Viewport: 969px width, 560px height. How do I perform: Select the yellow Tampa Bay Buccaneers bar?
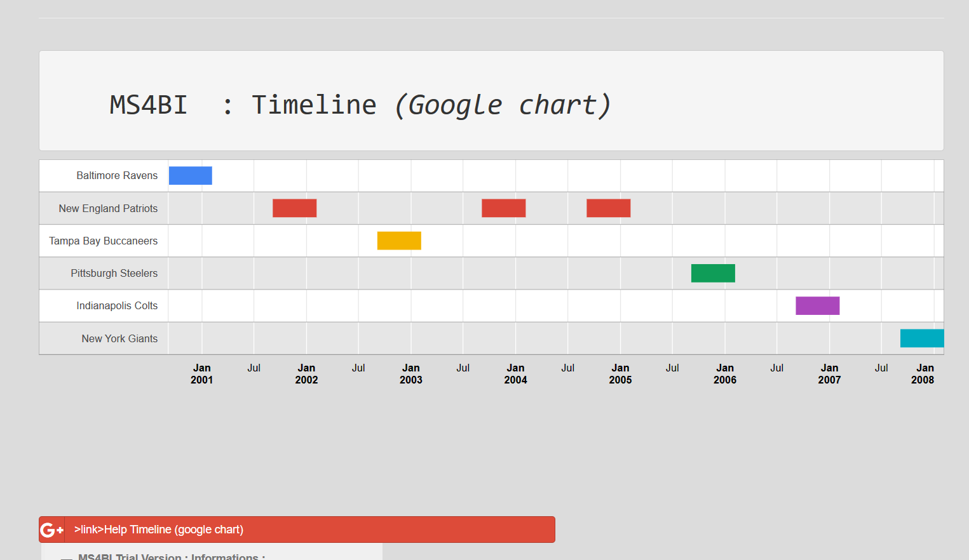[399, 241]
